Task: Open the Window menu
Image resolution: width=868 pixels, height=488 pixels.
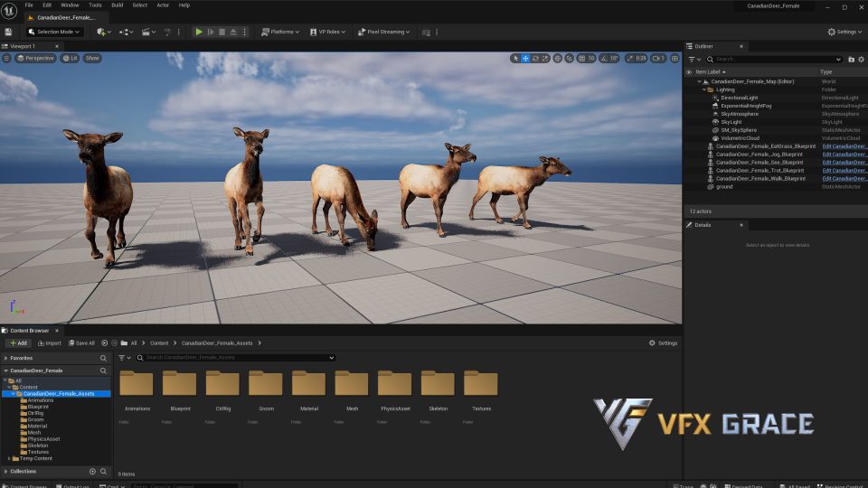Action: tap(70, 5)
